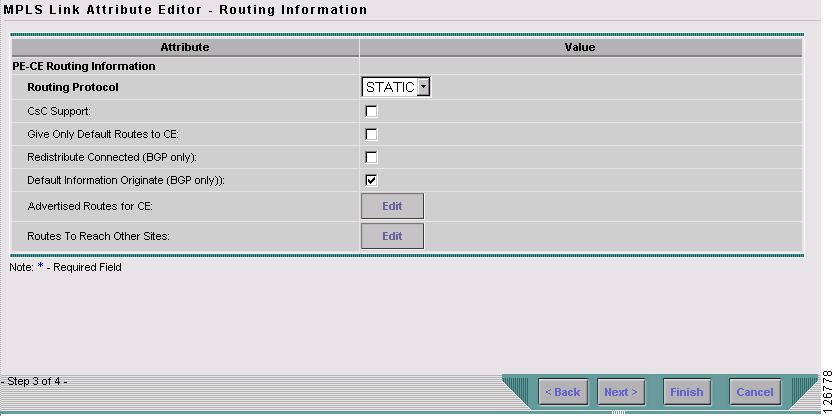The width and height of the screenshot is (835, 416).
Task: Uncheck Default Information Originate (BGP only)
Action: [x=371, y=180]
